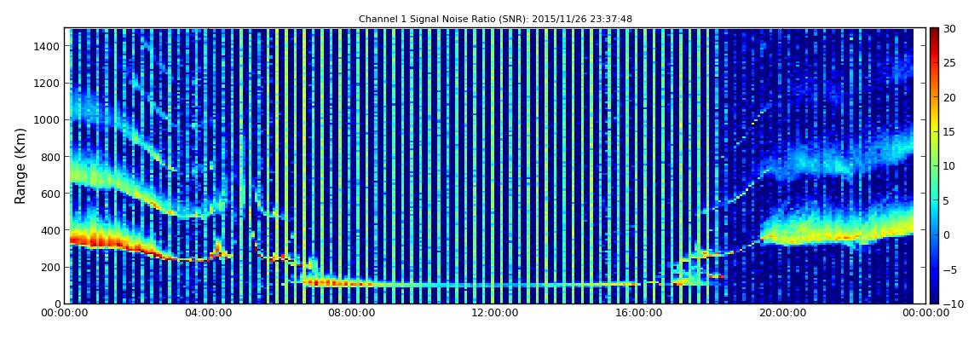The image size is (980, 347).
Task: Click the colorbar value 25
Action: (949, 62)
